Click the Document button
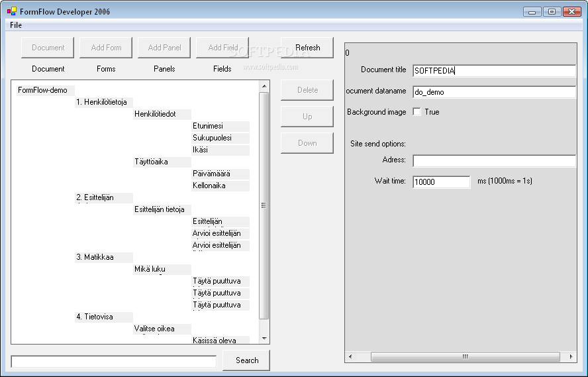The height and width of the screenshot is (377, 588). click(x=48, y=48)
